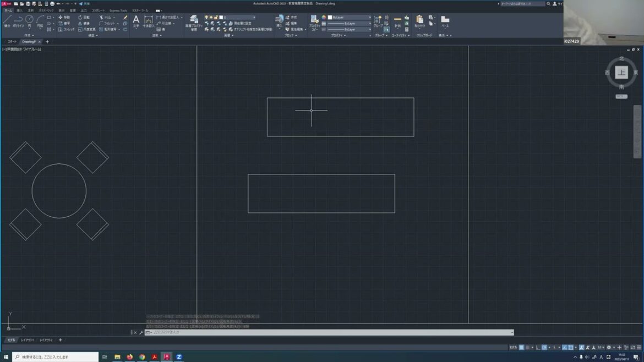Open the ByLayer object color dropdown
The image size is (644, 362).
pyautogui.click(x=349, y=18)
